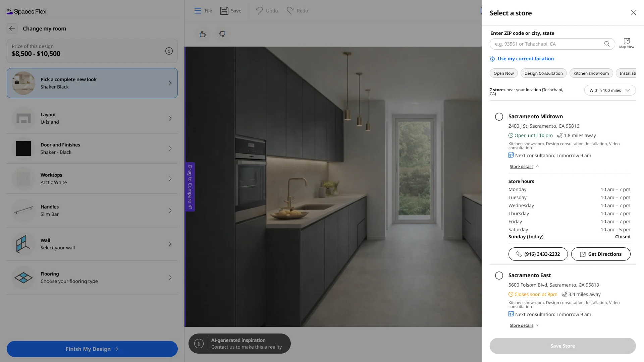Click the search magnifier icon
This screenshot has height=362, width=644.
607,44
